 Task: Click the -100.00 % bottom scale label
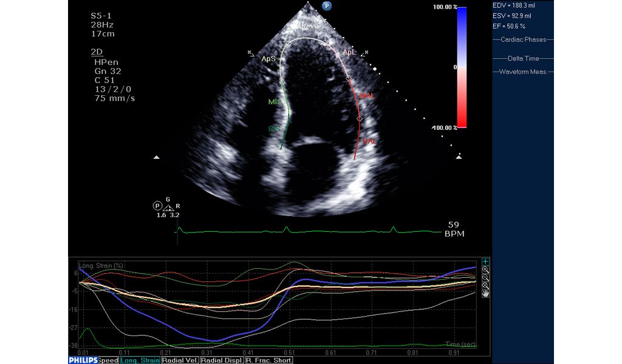tap(444, 128)
